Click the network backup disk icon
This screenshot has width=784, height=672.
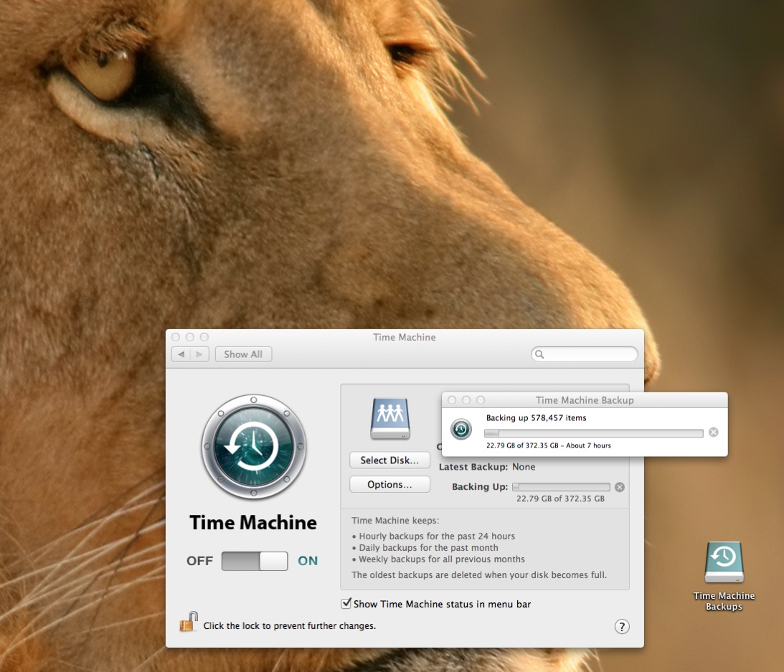[x=390, y=420]
